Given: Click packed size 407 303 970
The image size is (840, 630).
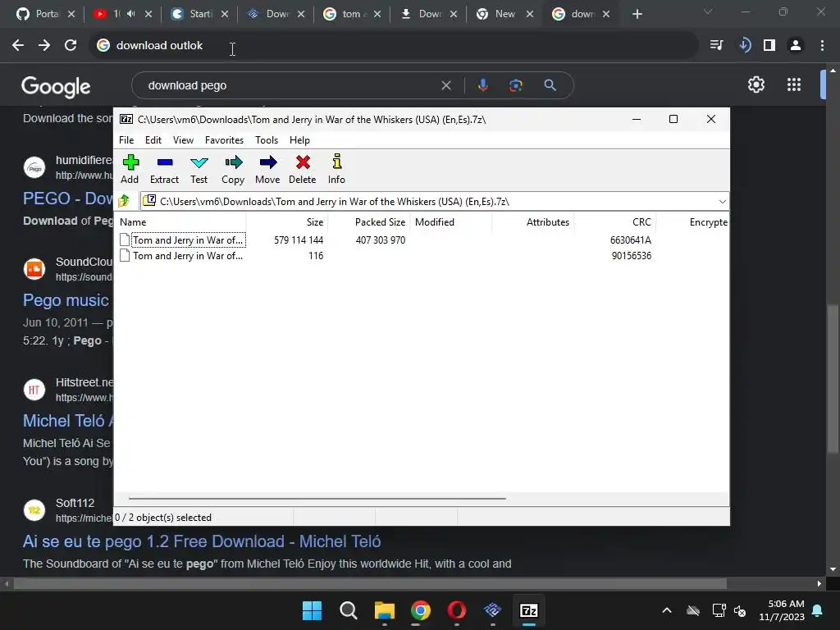Looking at the screenshot, I should point(381,240).
